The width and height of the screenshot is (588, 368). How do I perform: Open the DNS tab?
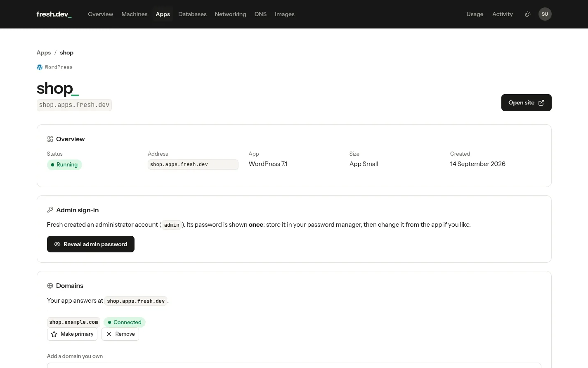pyautogui.click(x=260, y=14)
